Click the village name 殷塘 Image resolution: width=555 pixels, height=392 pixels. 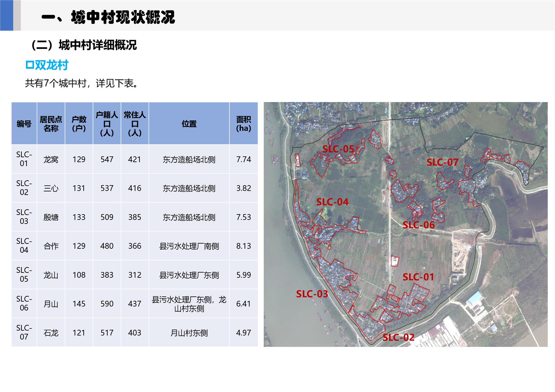point(51,217)
